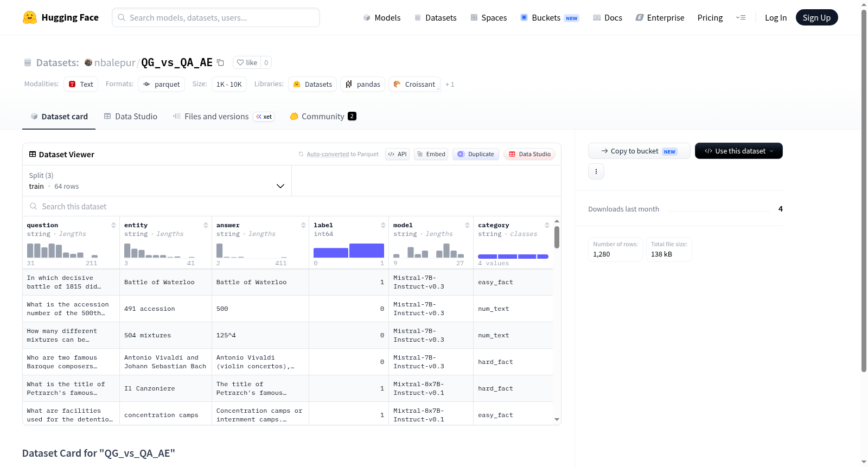This screenshot has height=467, width=868.
Task: Open Enterprise in the top navigation
Action: tap(660, 18)
